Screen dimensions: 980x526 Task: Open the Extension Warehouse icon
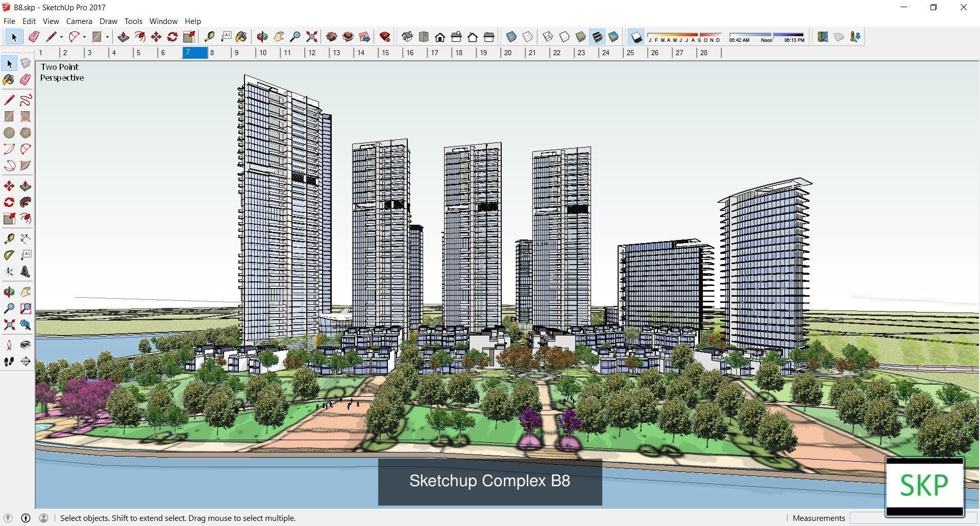pyautogui.click(x=348, y=37)
